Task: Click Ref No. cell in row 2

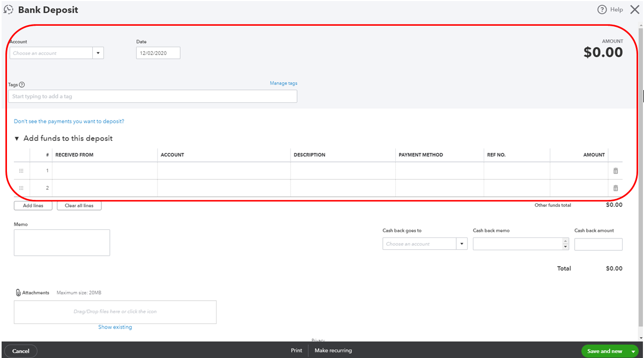Action: (517, 188)
